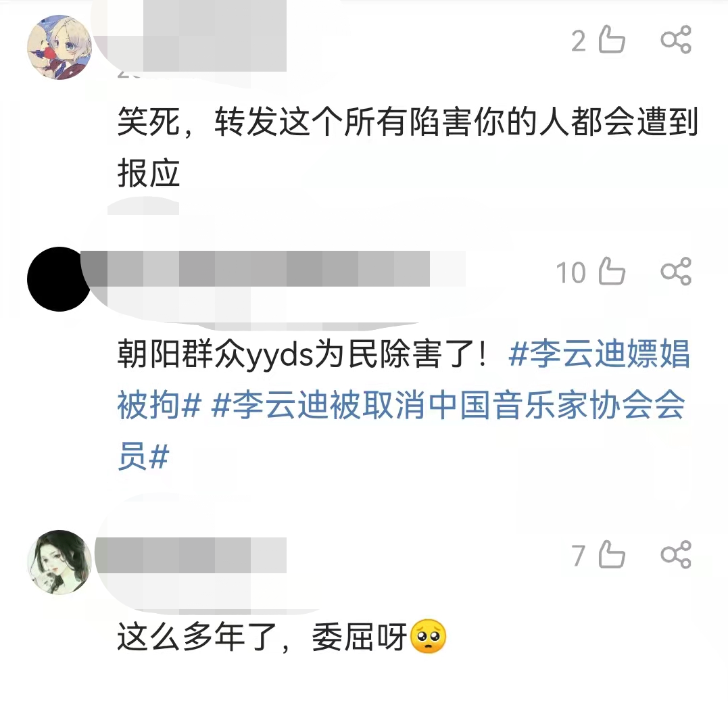Share the 朝阳群众 comment

point(676,271)
